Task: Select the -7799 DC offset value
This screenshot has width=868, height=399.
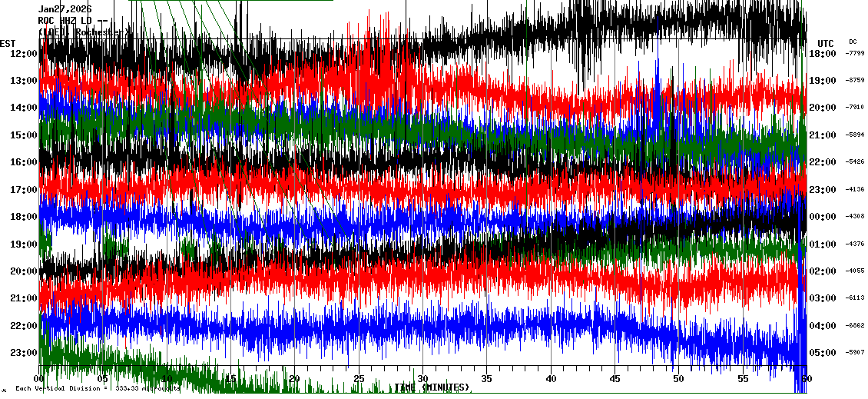Action: tap(855, 53)
